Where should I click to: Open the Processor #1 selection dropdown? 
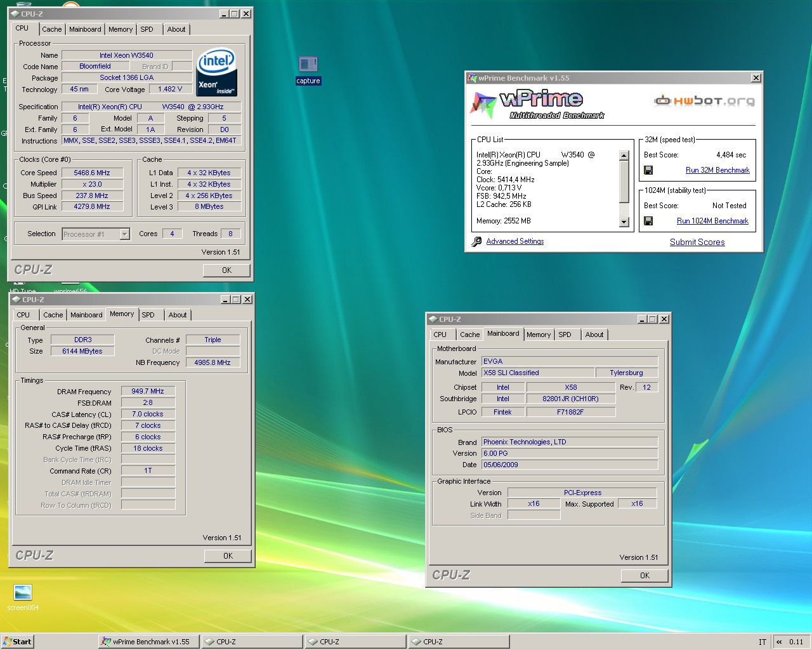(x=96, y=234)
